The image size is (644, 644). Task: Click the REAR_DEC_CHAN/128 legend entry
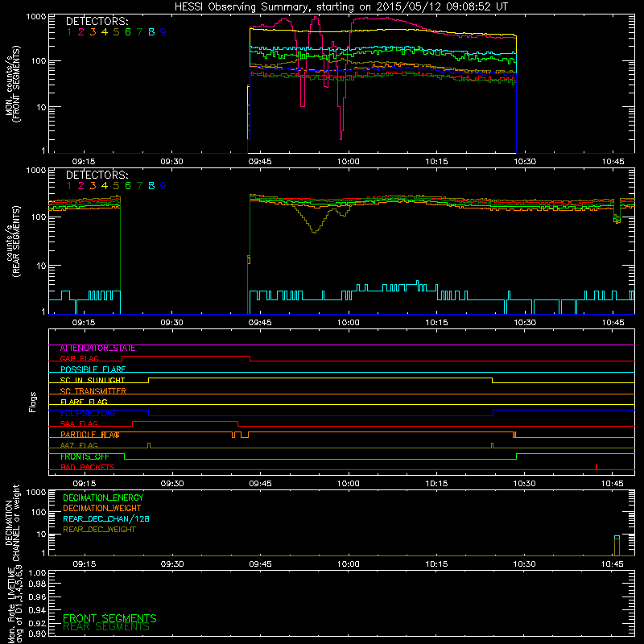tap(106, 519)
